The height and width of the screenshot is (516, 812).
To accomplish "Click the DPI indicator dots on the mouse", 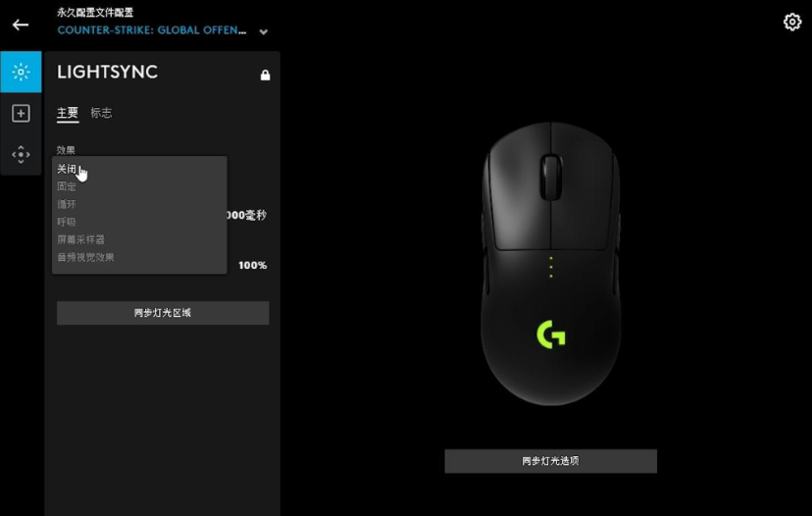I will 551,267.
